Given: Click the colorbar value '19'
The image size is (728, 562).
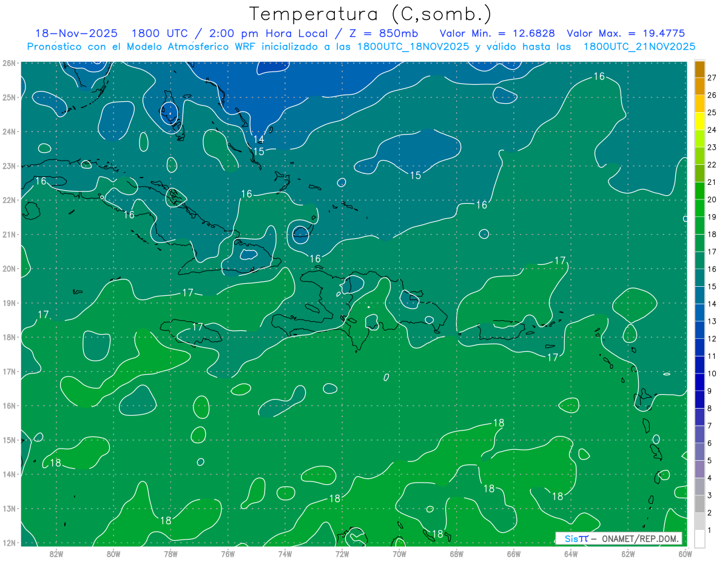Looking at the screenshot, I should pos(712,217).
